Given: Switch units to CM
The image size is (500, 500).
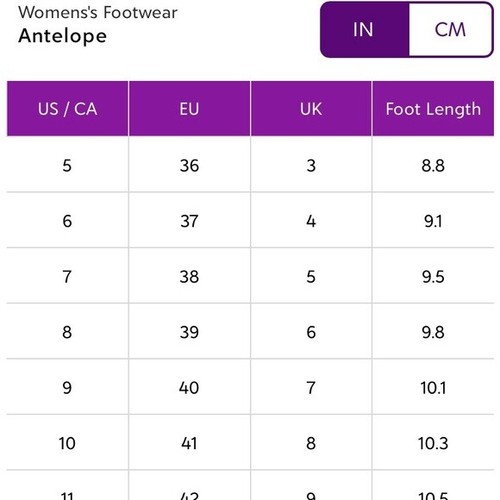Looking at the screenshot, I should (450, 30).
